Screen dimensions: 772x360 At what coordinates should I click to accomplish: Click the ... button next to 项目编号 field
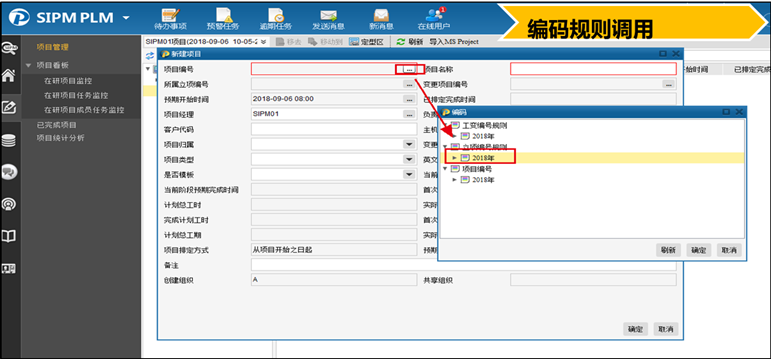[409, 69]
